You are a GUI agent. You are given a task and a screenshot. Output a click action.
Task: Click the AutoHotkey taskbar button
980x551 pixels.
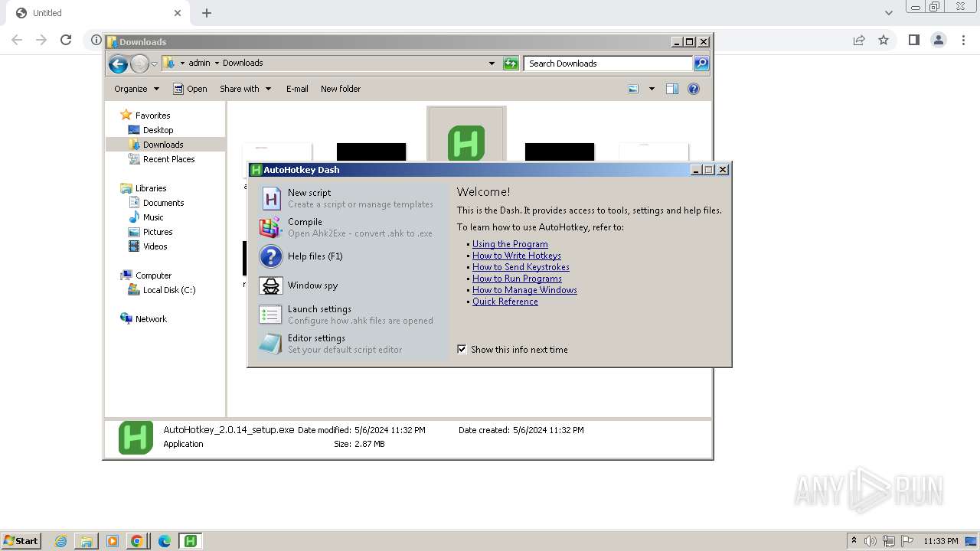pos(190,541)
